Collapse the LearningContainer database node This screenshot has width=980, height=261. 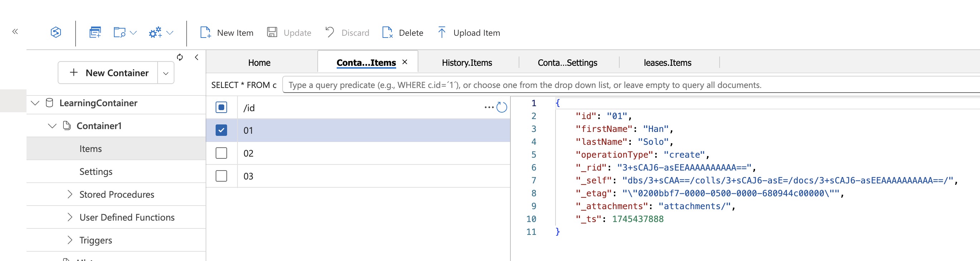tap(35, 103)
